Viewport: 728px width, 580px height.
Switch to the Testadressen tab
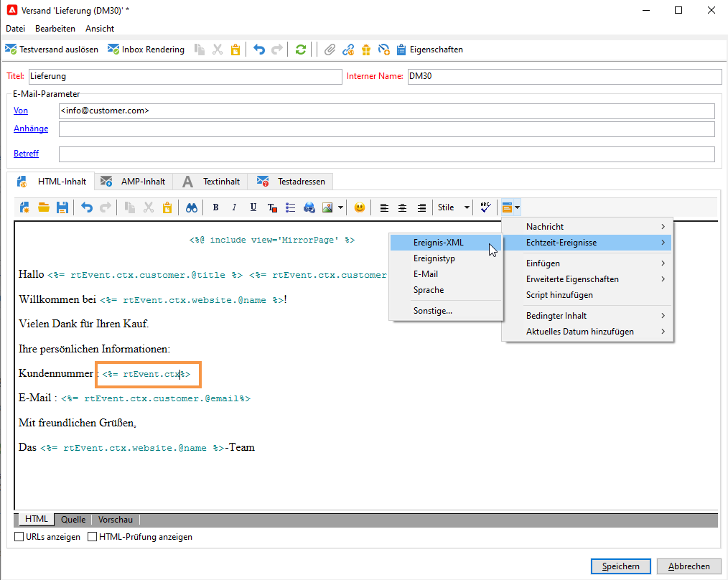(291, 182)
